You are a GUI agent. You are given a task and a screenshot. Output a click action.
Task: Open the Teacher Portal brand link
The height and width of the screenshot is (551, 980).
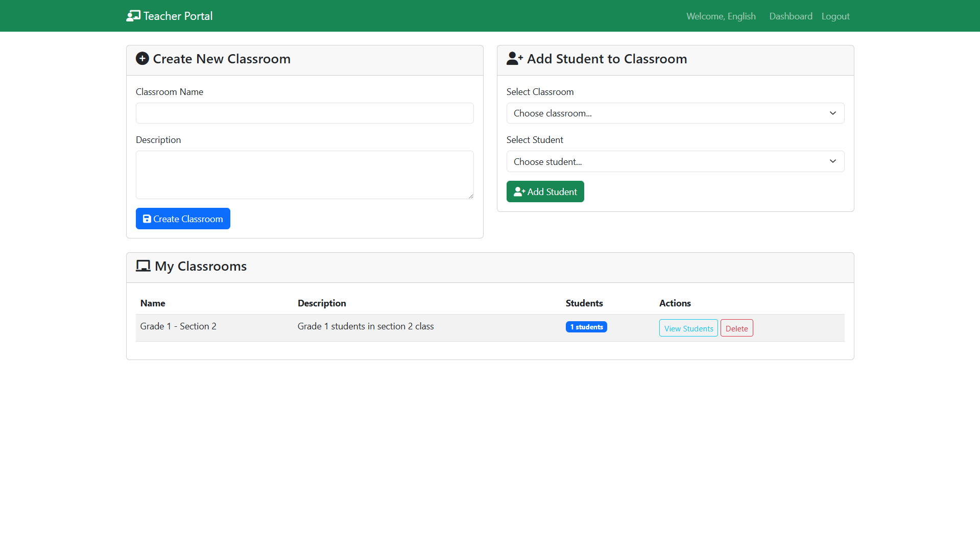[x=177, y=16]
